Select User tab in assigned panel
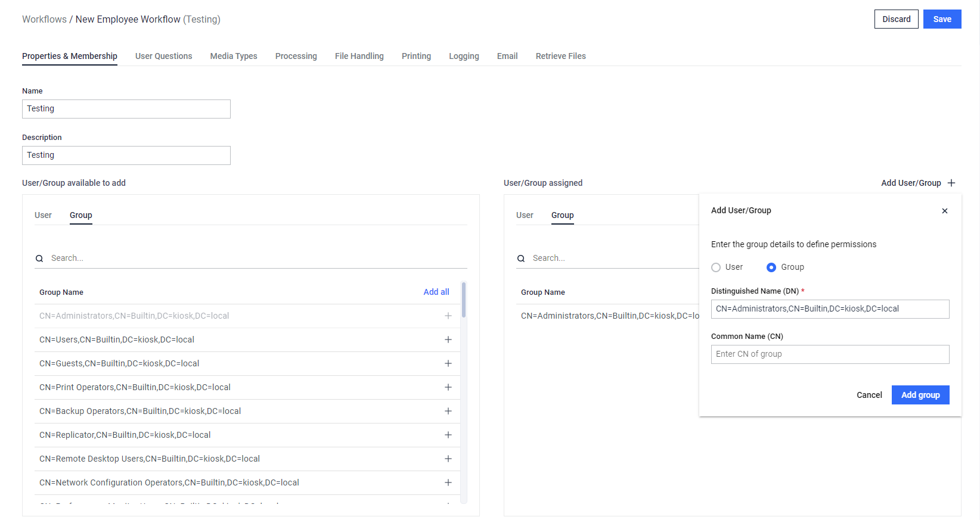Image resolution: width=980 pixels, height=520 pixels. tap(525, 215)
